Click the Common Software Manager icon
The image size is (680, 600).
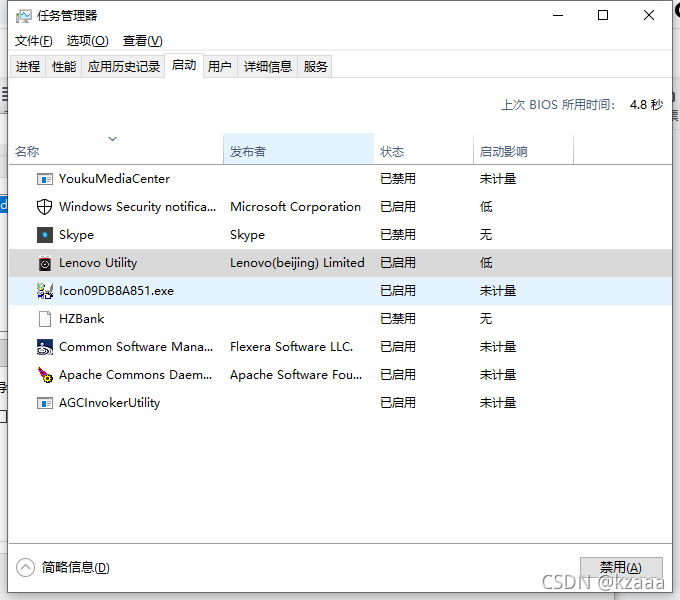[x=45, y=347]
